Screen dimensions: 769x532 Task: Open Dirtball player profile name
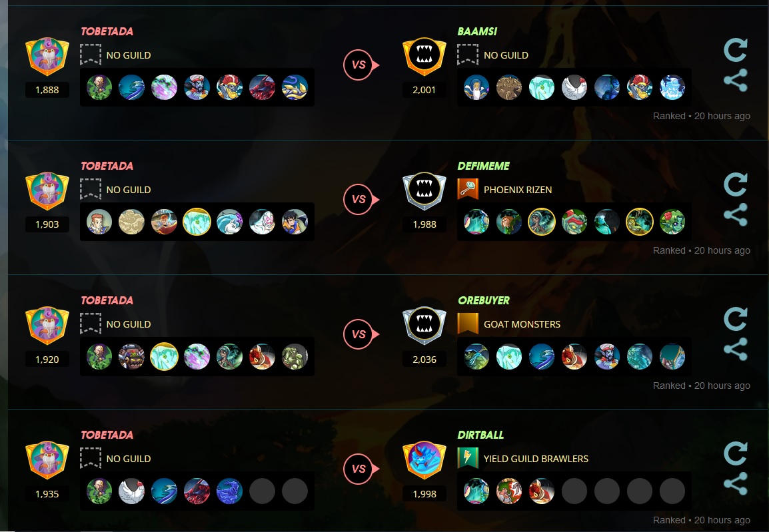click(x=480, y=435)
